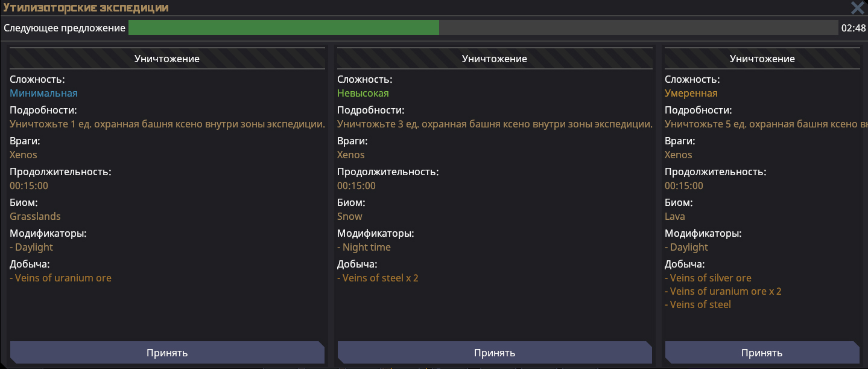The image size is (868, 369).
Task: Close the Утилизаторские экспедиции window
Action: (857, 8)
